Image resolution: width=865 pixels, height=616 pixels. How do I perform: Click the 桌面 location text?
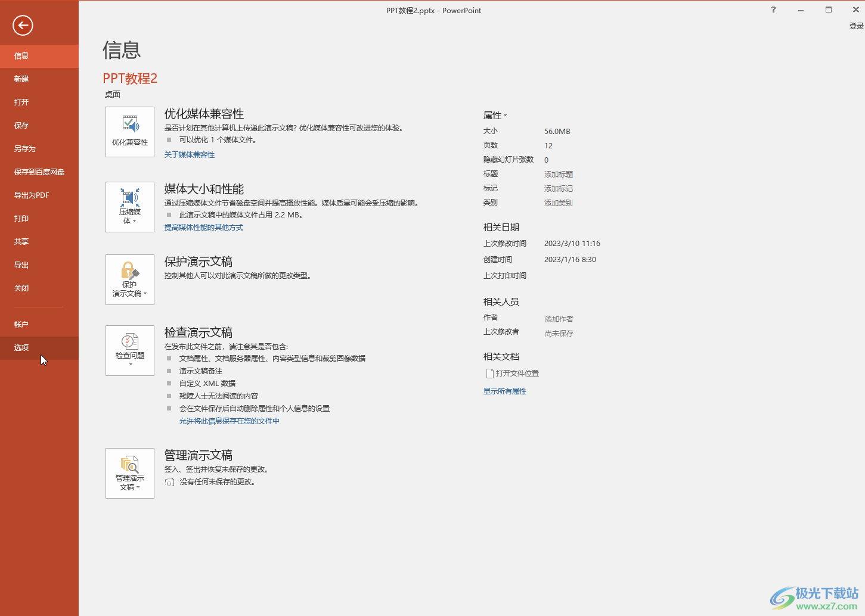coord(113,95)
